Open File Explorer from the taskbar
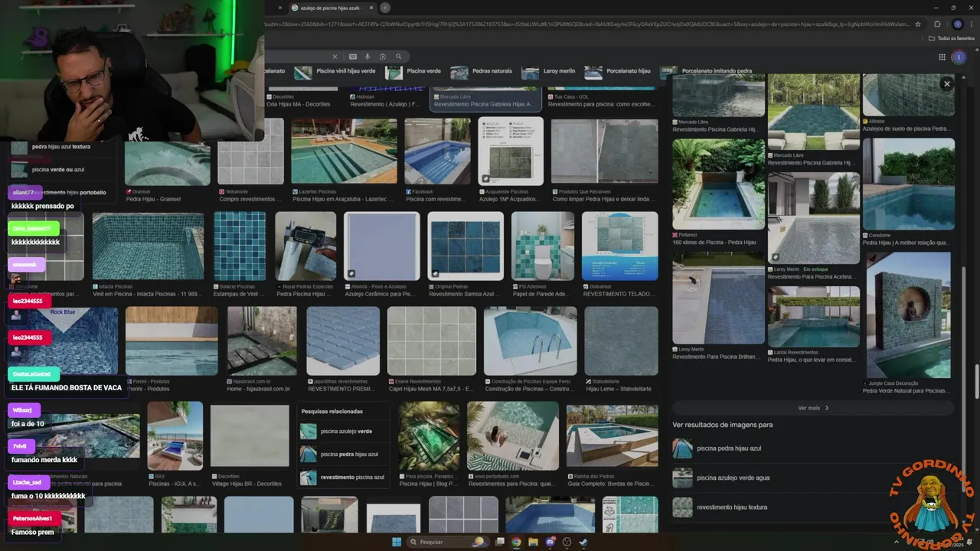 534,542
